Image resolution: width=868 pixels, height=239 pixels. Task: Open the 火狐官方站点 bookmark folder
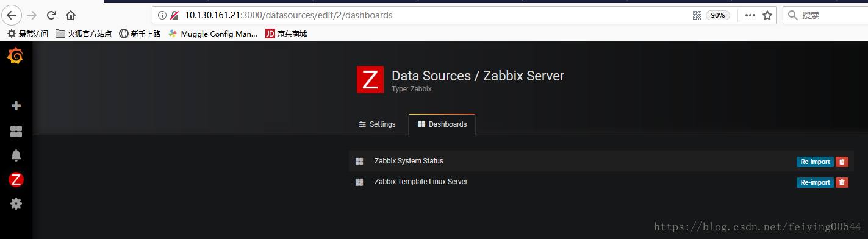(84, 34)
